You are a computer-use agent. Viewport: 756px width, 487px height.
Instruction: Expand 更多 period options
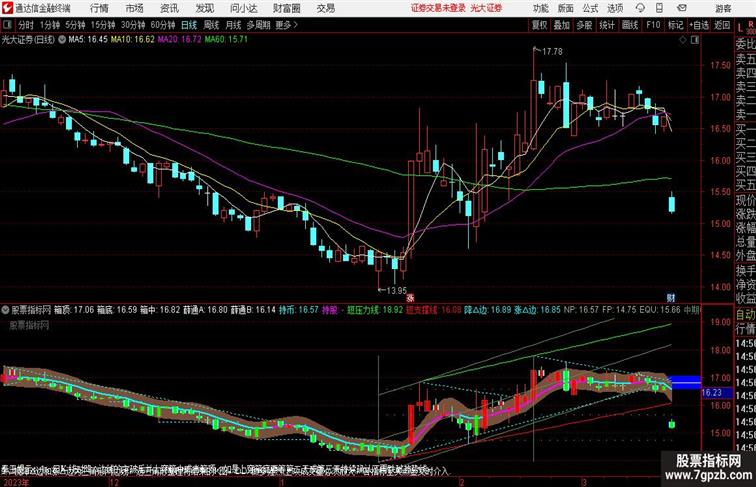coord(286,25)
